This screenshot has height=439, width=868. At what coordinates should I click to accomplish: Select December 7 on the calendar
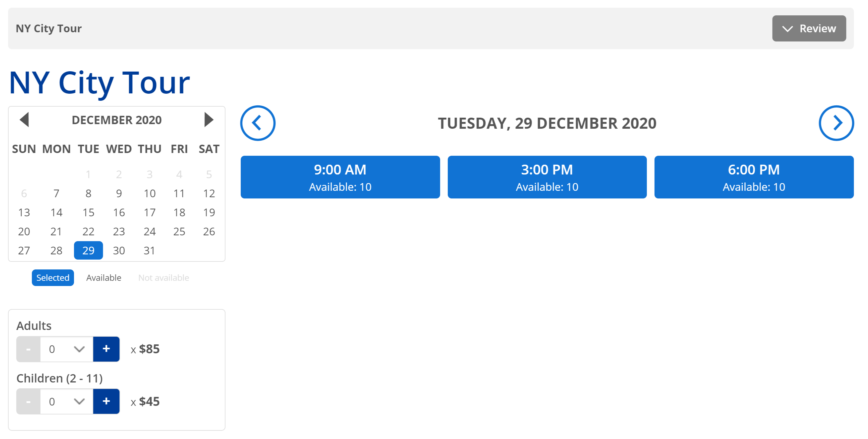(x=56, y=194)
